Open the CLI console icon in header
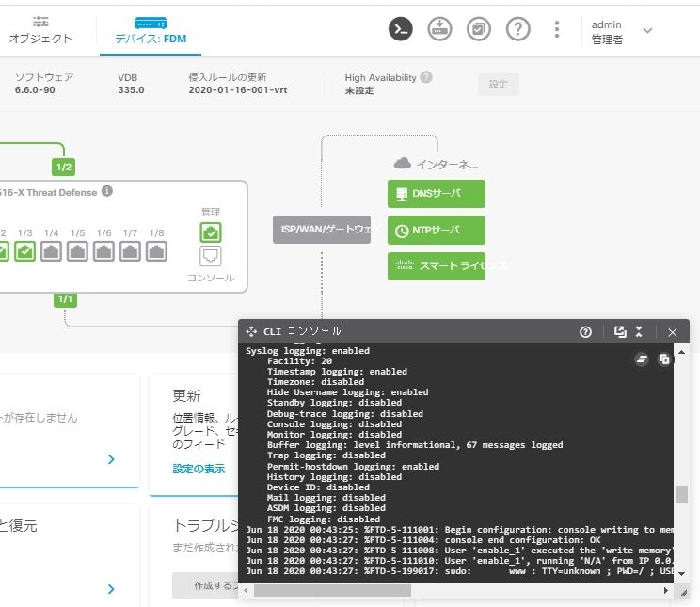The height and width of the screenshot is (607, 700). click(x=401, y=29)
